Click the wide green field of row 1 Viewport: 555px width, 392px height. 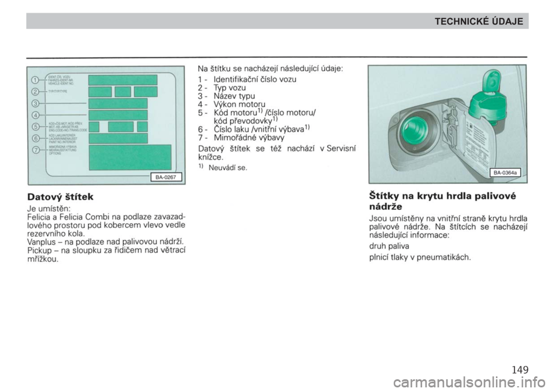click(123, 80)
